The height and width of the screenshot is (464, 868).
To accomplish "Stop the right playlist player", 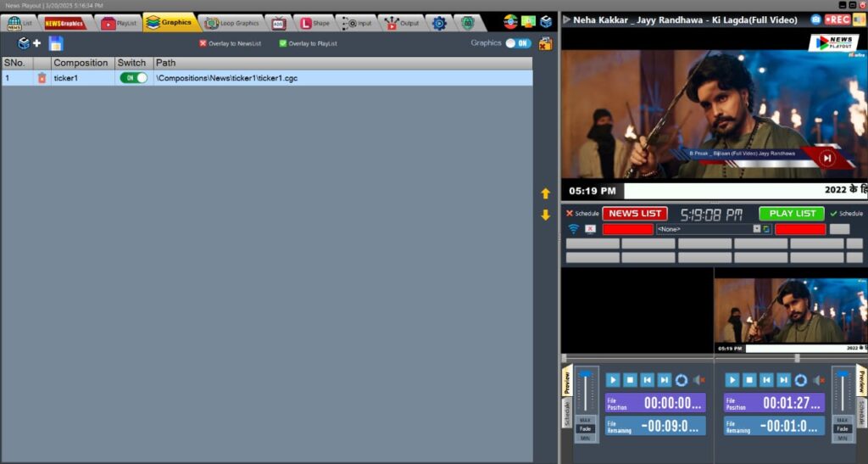I will (x=749, y=380).
